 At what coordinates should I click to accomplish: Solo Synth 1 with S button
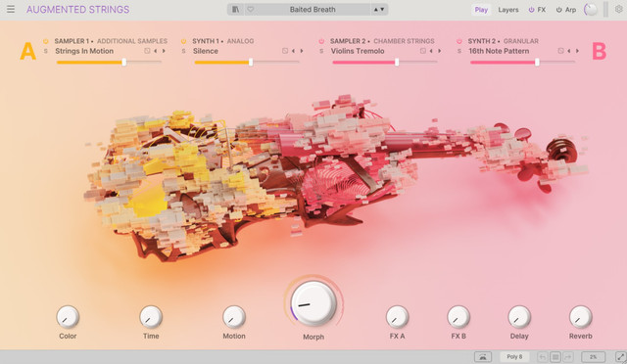183,51
